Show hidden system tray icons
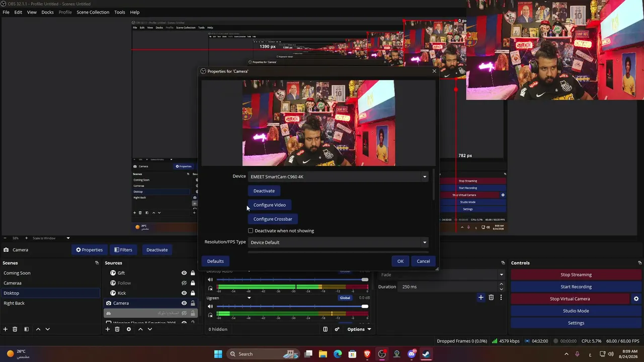644x362 pixels. [567, 354]
